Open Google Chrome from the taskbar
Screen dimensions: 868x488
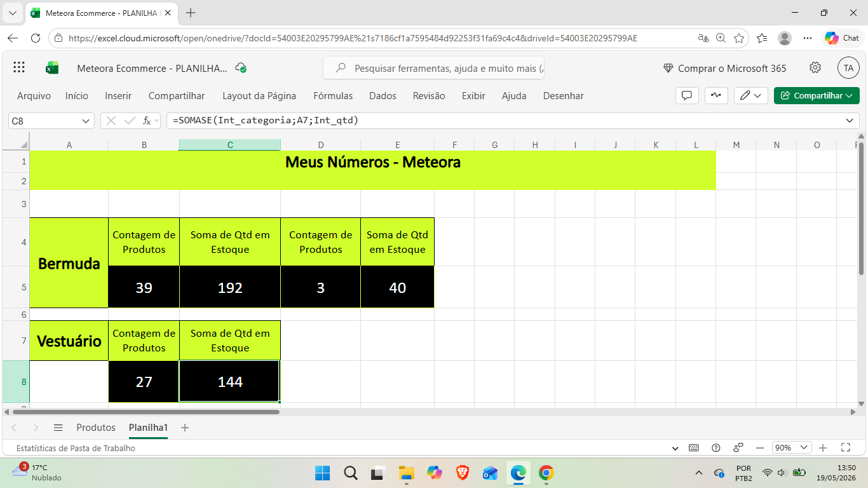[x=546, y=473]
